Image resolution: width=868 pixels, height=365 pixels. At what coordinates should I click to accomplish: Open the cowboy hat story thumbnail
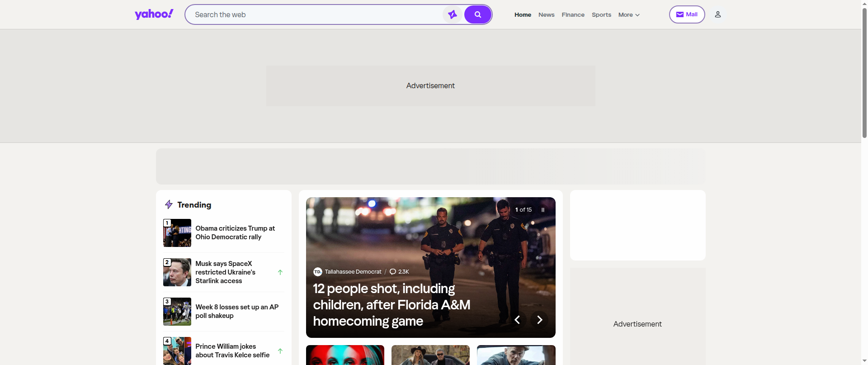tap(430, 355)
